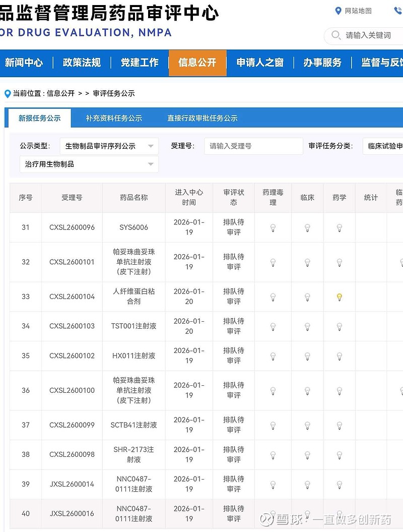Click the 临床 bulb for TST001注射液 row
Image resolution: width=403 pixels, height=532 pixels.
(x=307, y=327)
